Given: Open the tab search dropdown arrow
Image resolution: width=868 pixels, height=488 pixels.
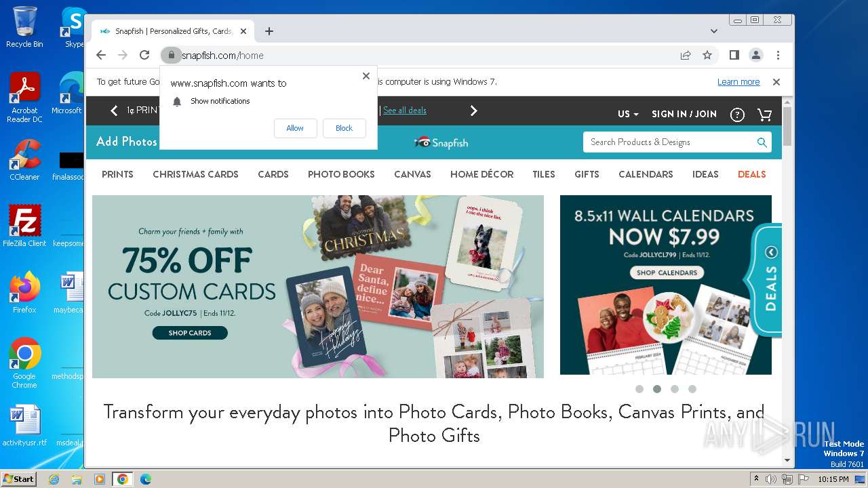Looking at the screenshot, I should point(713,31).
